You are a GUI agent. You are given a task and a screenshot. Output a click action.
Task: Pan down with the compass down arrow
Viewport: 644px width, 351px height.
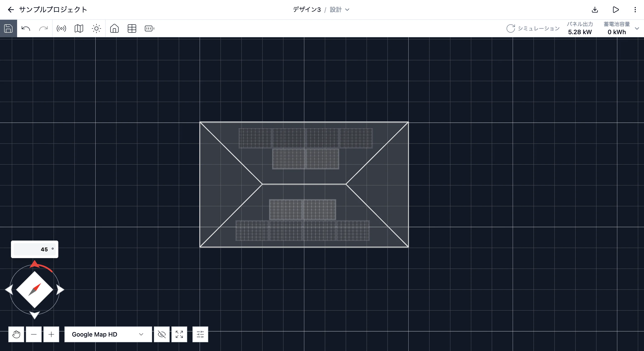[x=34, y=315]
